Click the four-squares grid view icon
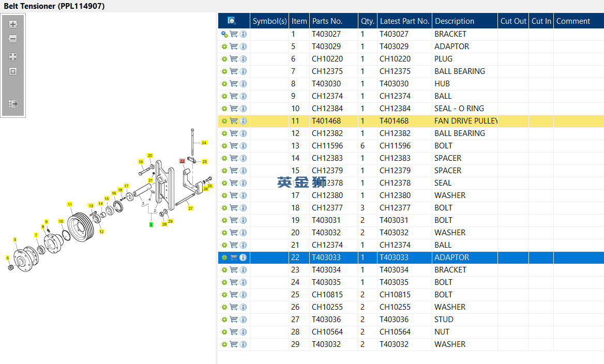 tap(13, 57)
